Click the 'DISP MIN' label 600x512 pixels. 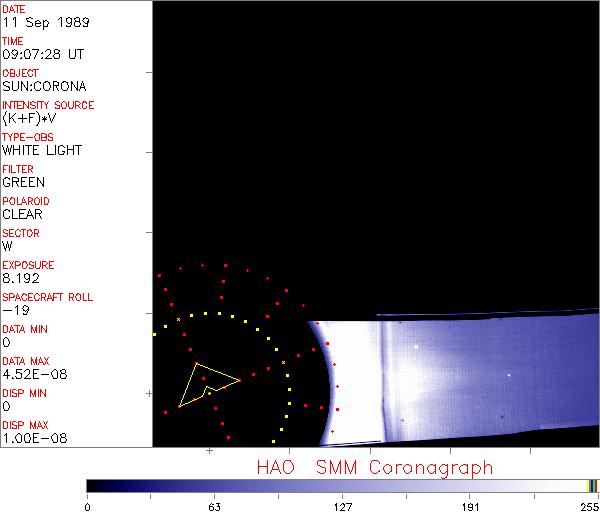point(23,393)
